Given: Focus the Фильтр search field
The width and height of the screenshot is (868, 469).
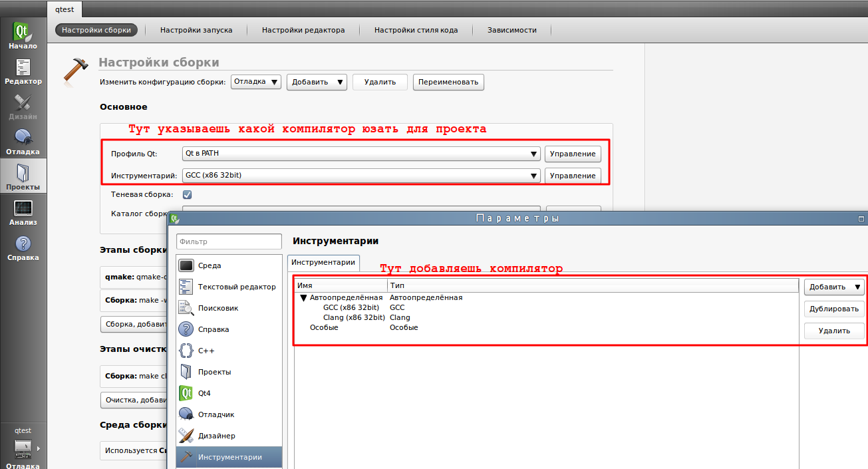Looking at the screenshot, I should tap(229, 242).
